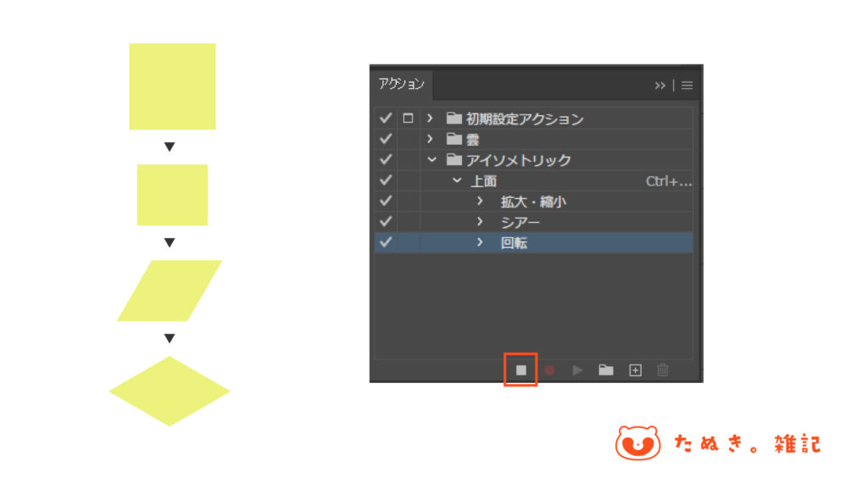Click the red record button
The image size is (868, 488).
(549, 370)
